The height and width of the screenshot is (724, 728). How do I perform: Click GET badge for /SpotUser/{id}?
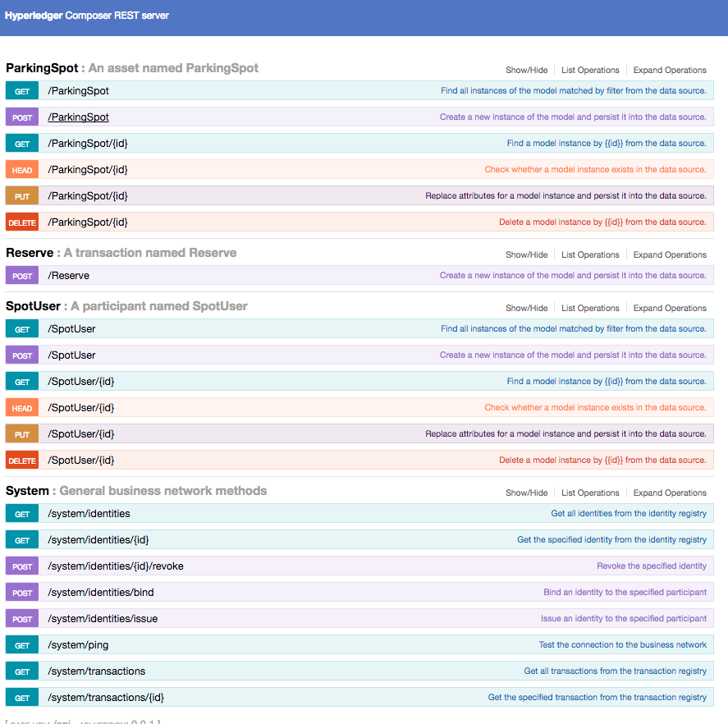click(x=22, y=382)
